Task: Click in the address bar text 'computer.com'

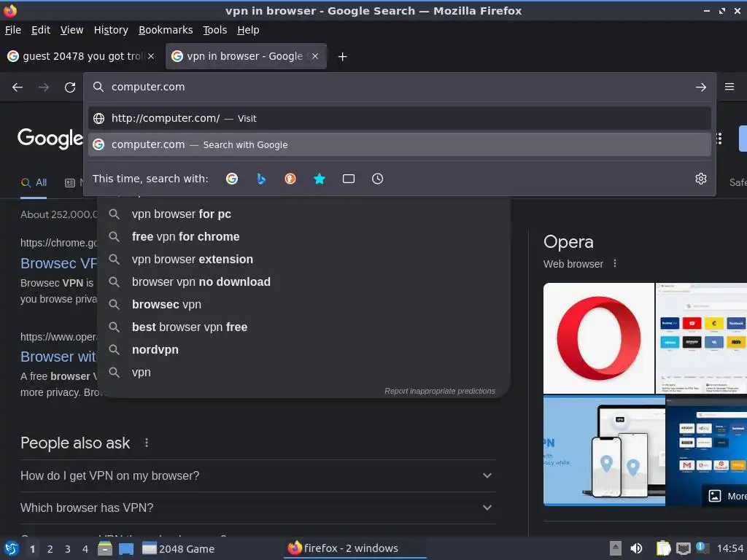Action: (148, 87)
